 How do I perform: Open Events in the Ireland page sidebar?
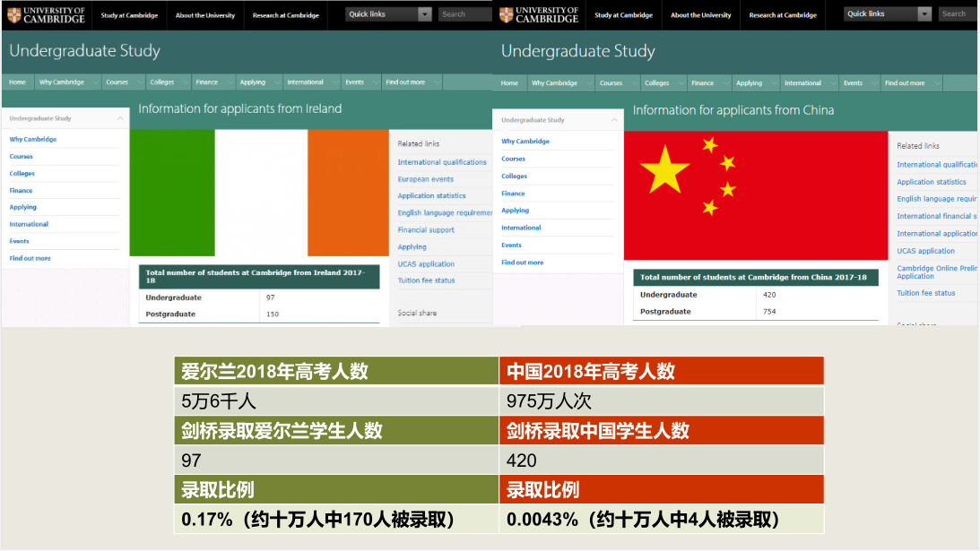tap(19, 240)
